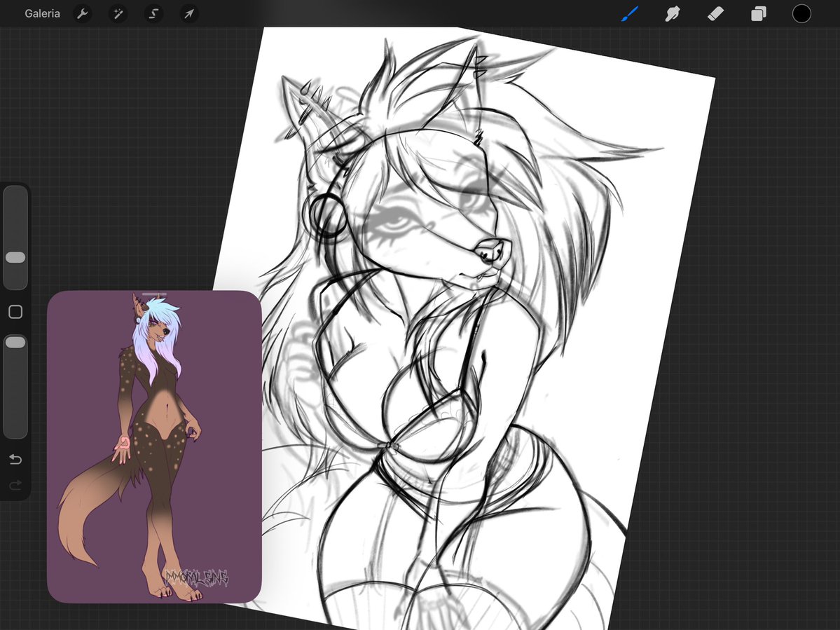Open the Adjustments magic wand menu
This screenshot has width=840, height=630.
[x=118, y=13]
